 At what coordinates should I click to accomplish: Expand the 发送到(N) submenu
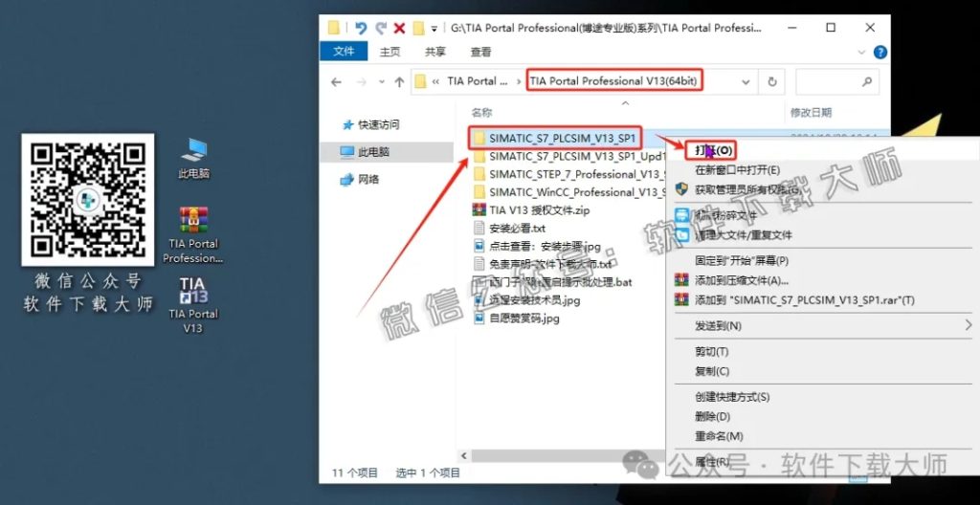pos(821,325)
